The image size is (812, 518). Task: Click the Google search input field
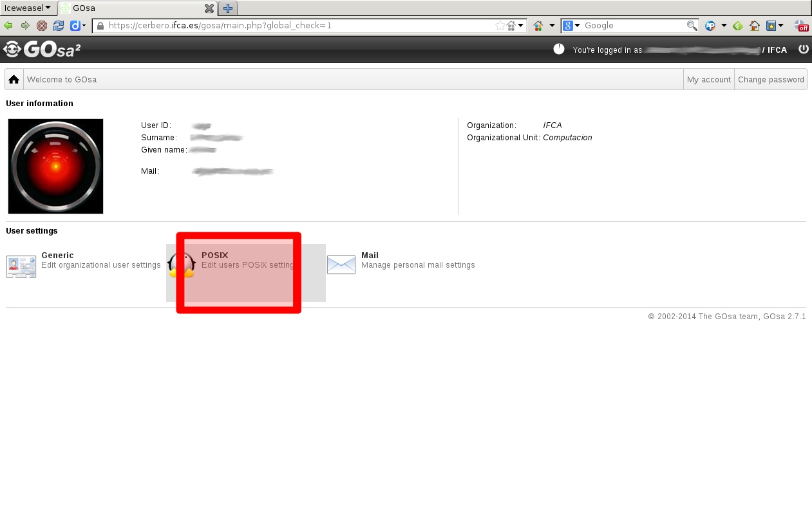click(633, 26)
